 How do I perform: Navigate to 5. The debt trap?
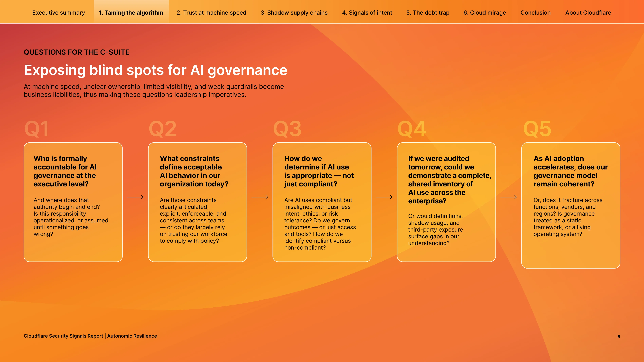click(x=428, y=13)
